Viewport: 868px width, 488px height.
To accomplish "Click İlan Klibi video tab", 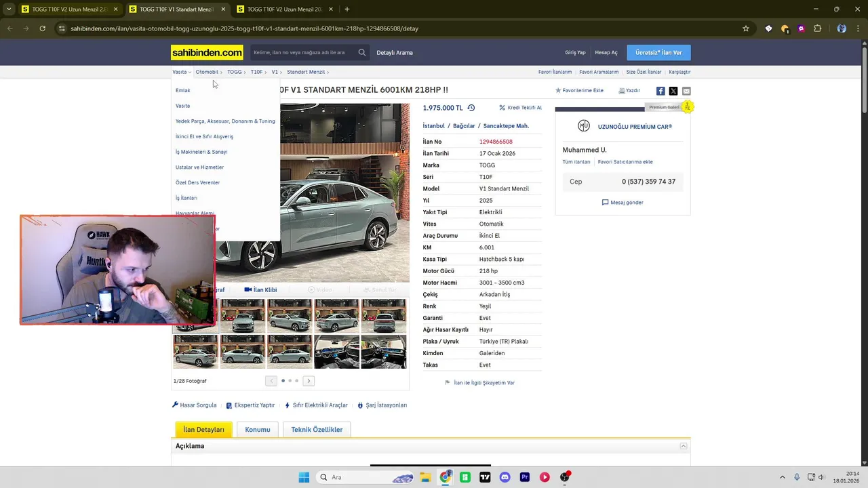I will (x=261, y=290).
